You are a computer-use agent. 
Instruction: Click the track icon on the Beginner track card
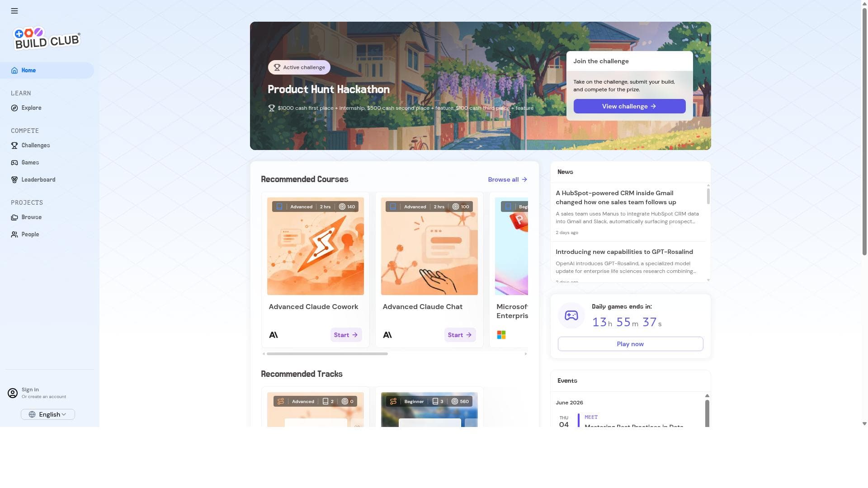(x=393, y=401)
